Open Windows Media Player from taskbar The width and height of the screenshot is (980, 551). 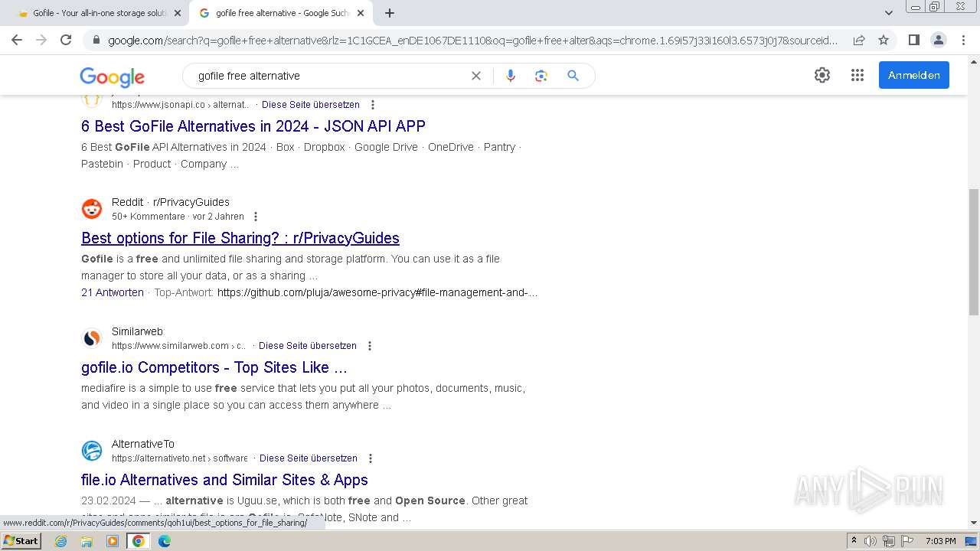pos(113,541)
